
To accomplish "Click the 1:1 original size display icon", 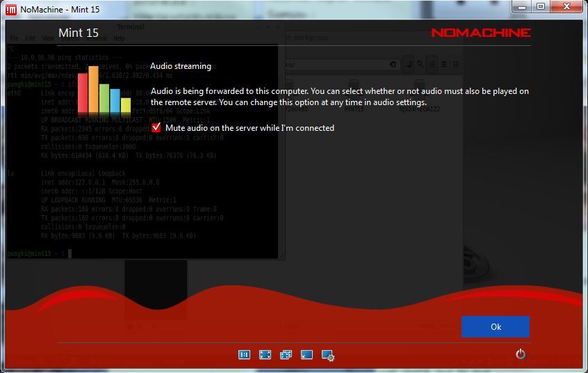I will (244, 355).
